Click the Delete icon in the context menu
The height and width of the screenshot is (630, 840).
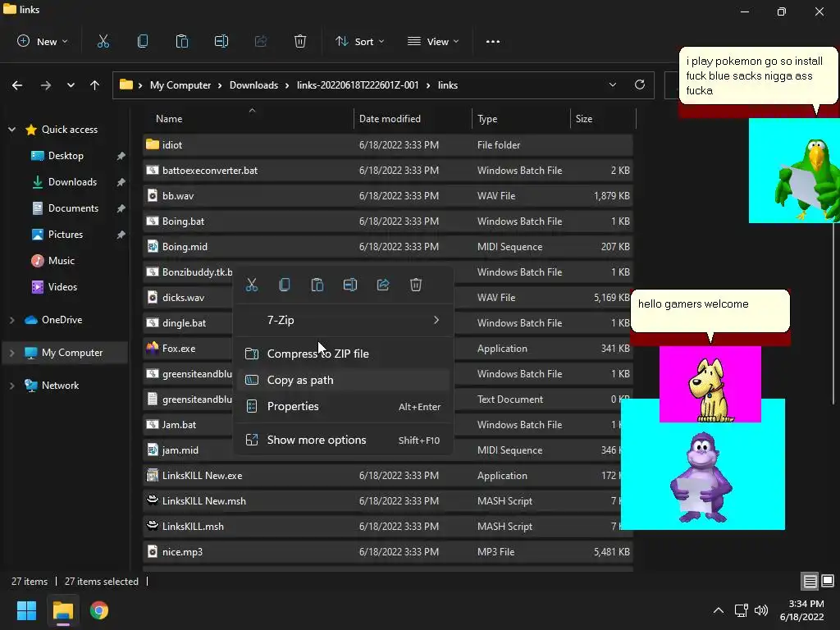point(416,285)
